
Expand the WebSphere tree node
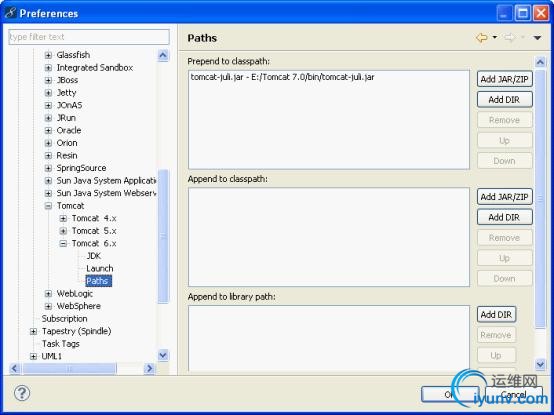(48, 306)
